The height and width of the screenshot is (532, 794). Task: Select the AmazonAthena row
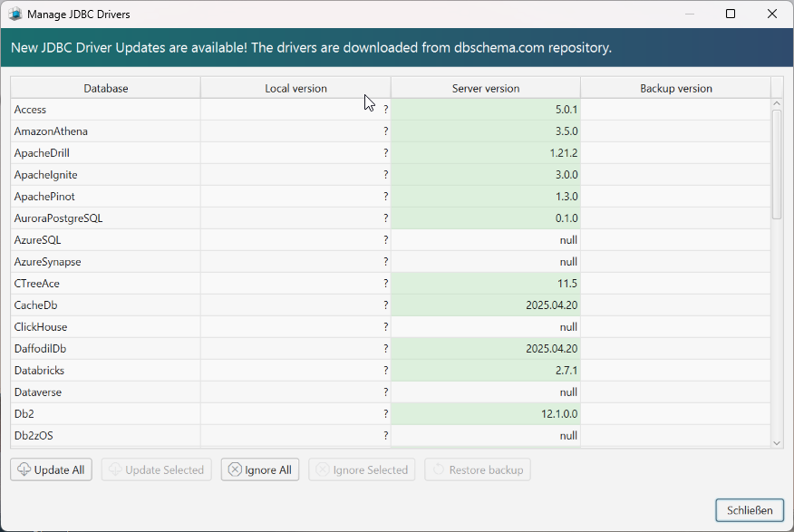(391, 131)
